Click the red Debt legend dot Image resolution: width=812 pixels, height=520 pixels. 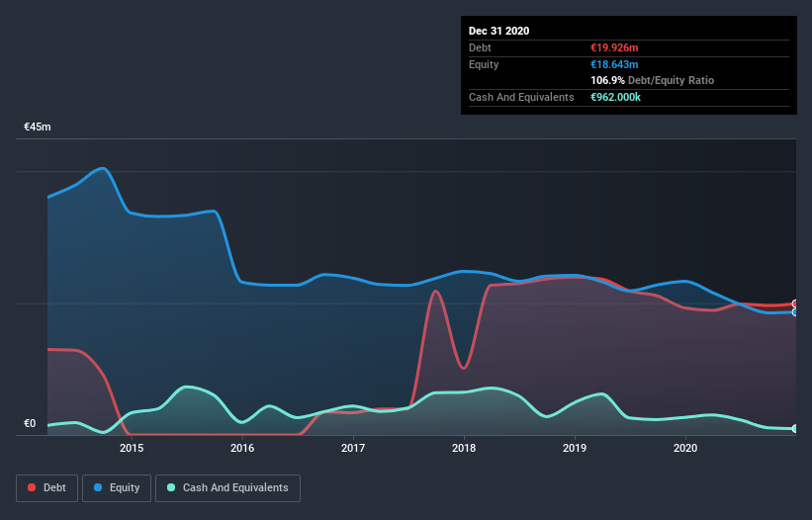[32, 487]
